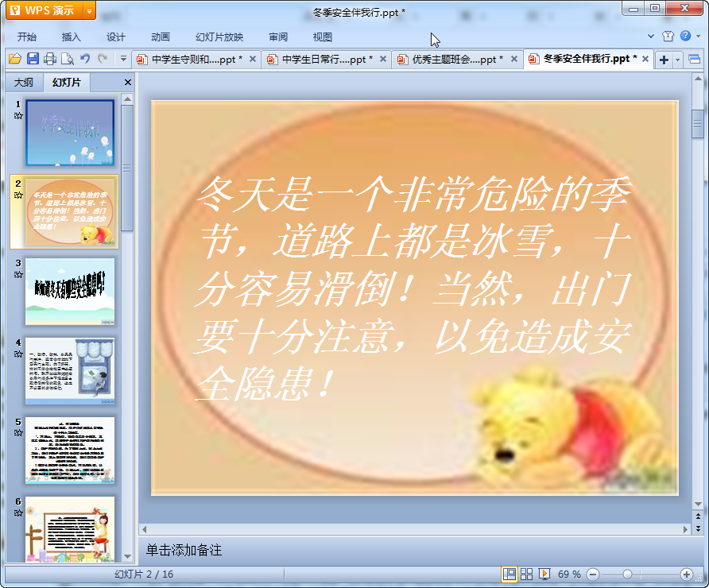Image resolution: width=709 pixels, height=588 pixels.
Task: Click the open file folder icon
Action: (x=15, y=59)
